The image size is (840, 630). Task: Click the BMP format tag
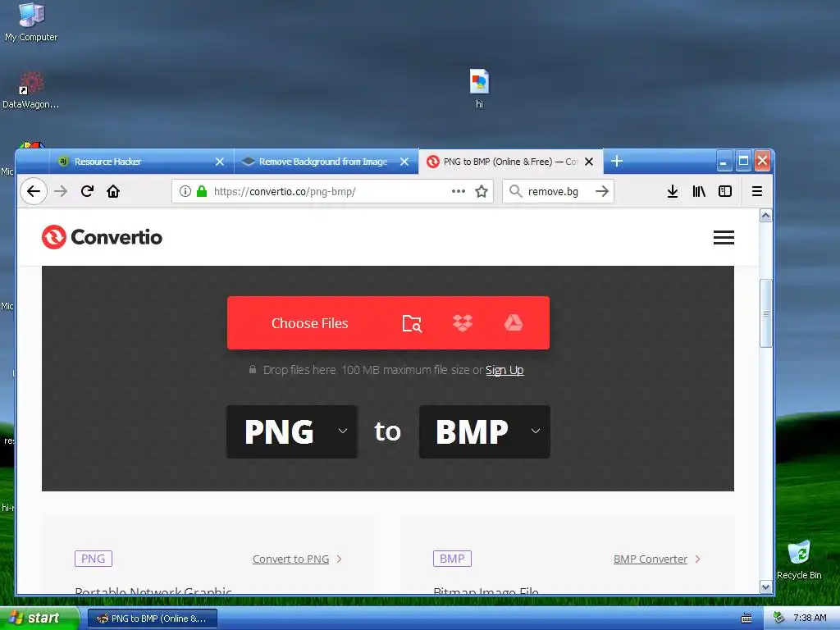tap(452, 559)
